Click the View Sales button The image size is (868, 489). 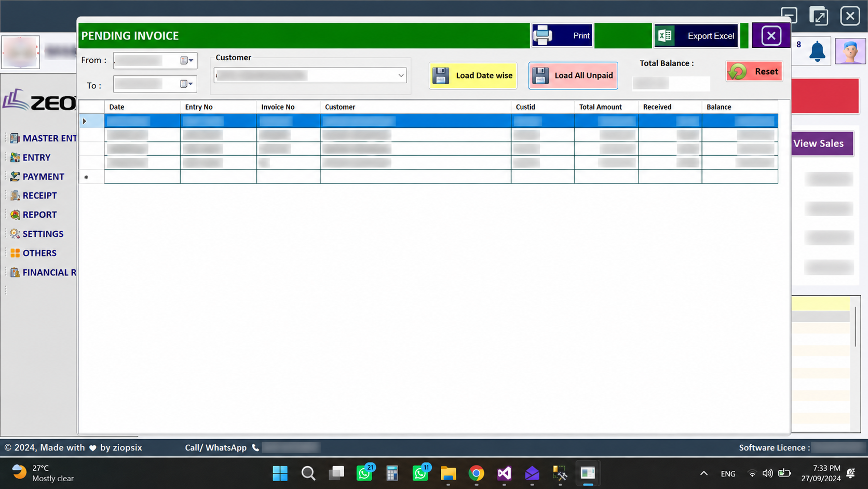tap(822, 143)
